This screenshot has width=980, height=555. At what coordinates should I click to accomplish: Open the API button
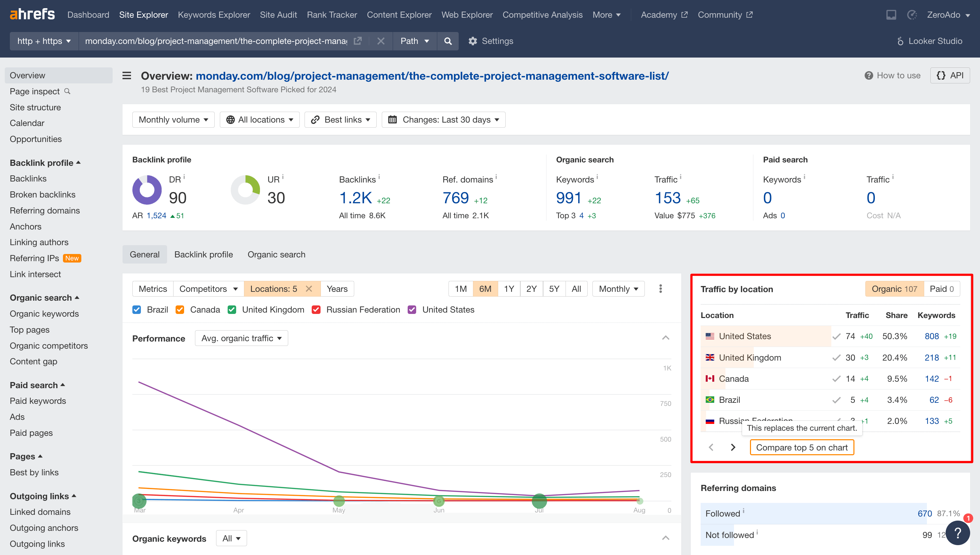pos(950,76)
